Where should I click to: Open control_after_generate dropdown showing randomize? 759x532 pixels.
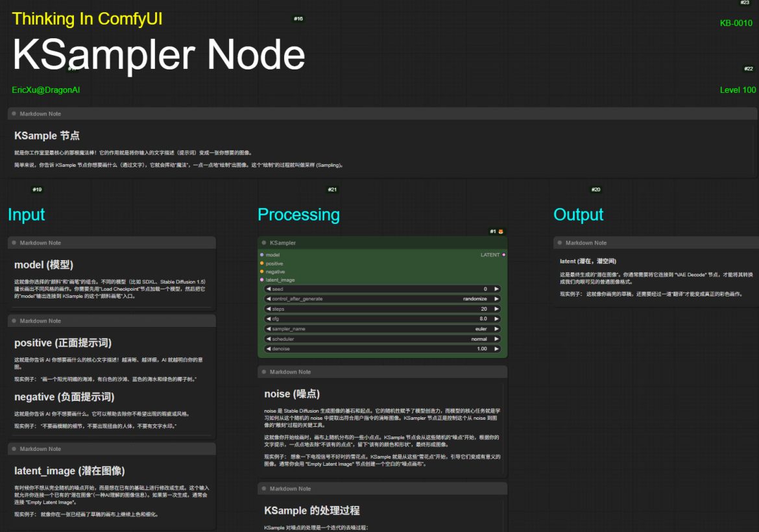(383, 299)
